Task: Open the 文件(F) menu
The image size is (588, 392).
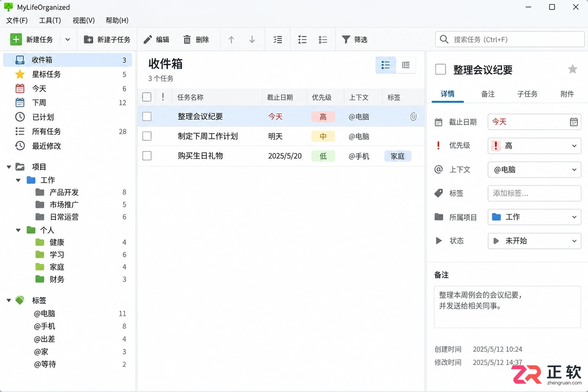Action: click(x=17, y=20)
